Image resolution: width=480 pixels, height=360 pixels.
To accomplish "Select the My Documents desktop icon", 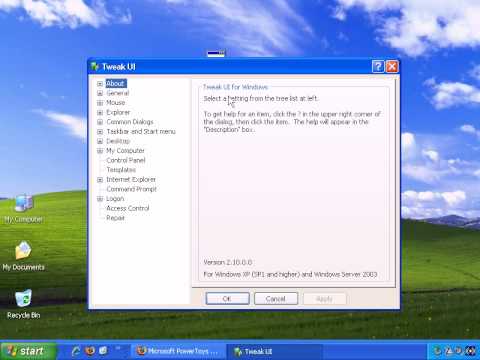I will point(23,256).
